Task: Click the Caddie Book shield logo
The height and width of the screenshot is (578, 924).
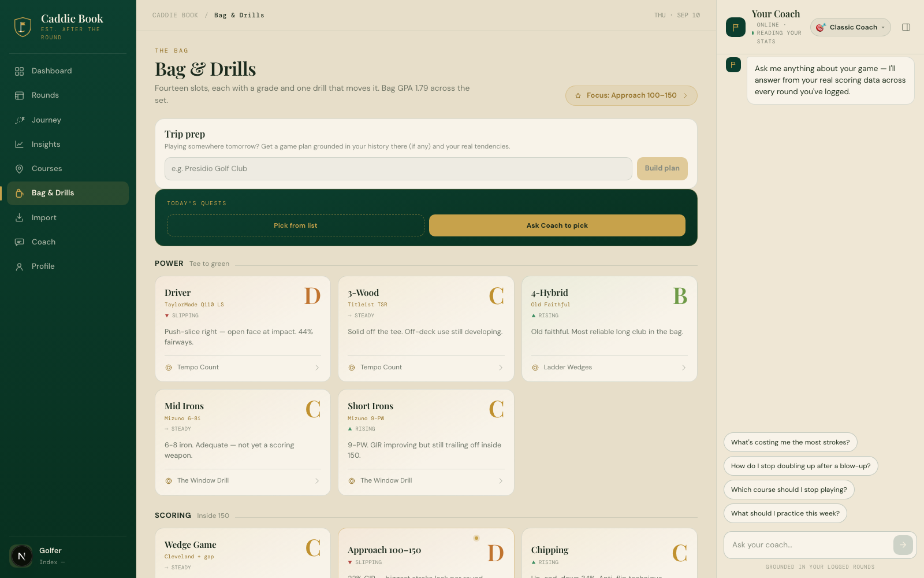Action: tap(23, 27)
